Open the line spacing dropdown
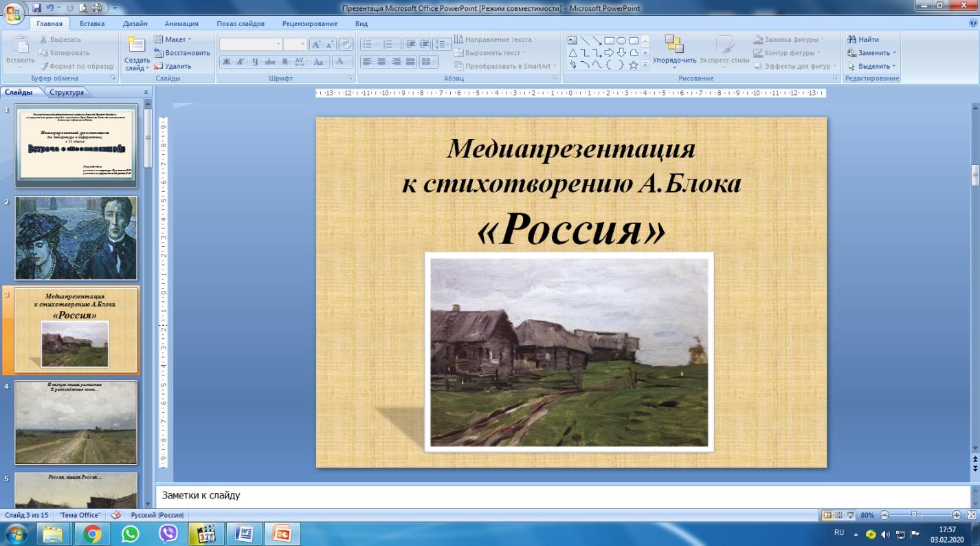The height and width of the screenshot is (546, 980). click(443, 44)
